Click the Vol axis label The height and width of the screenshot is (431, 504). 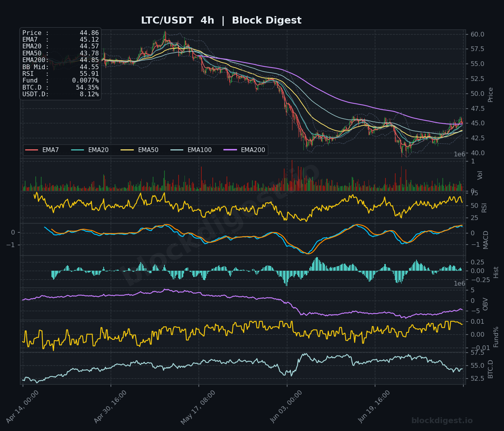tap(480, 175)
